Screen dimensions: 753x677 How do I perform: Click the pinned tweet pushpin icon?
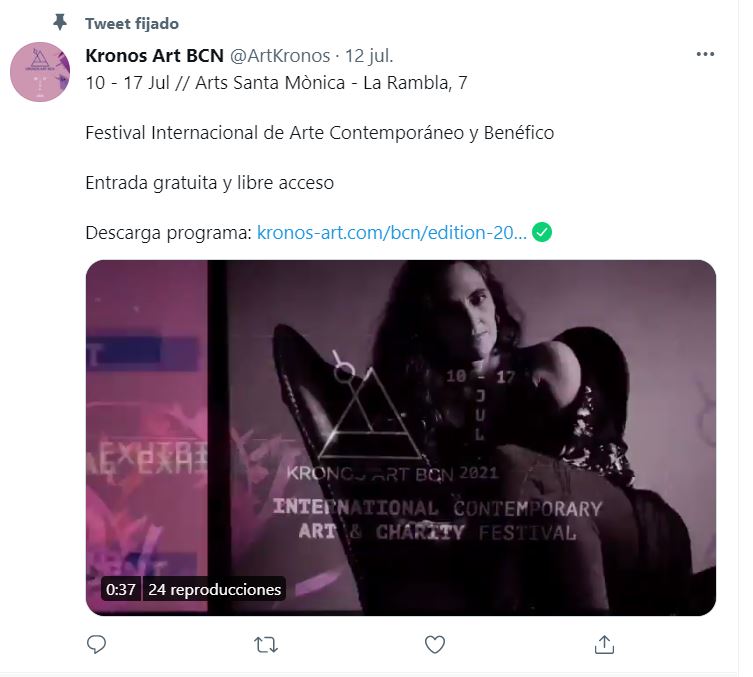coord(60,23)
